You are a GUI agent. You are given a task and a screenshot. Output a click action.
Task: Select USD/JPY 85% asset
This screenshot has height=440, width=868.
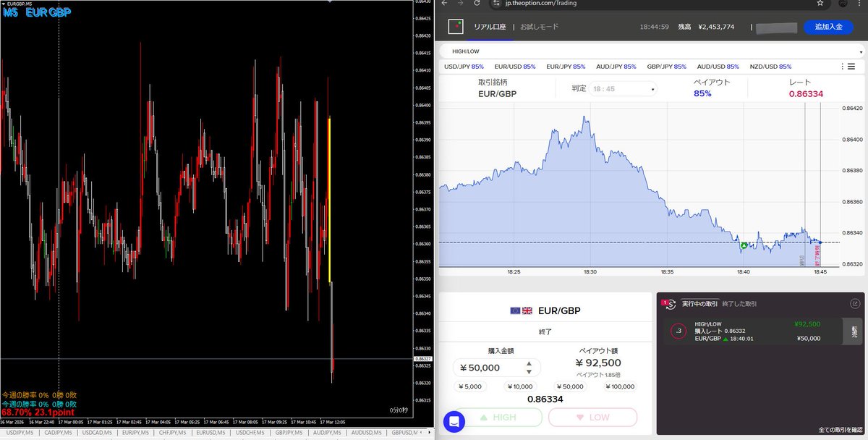(x=464, y=67)
